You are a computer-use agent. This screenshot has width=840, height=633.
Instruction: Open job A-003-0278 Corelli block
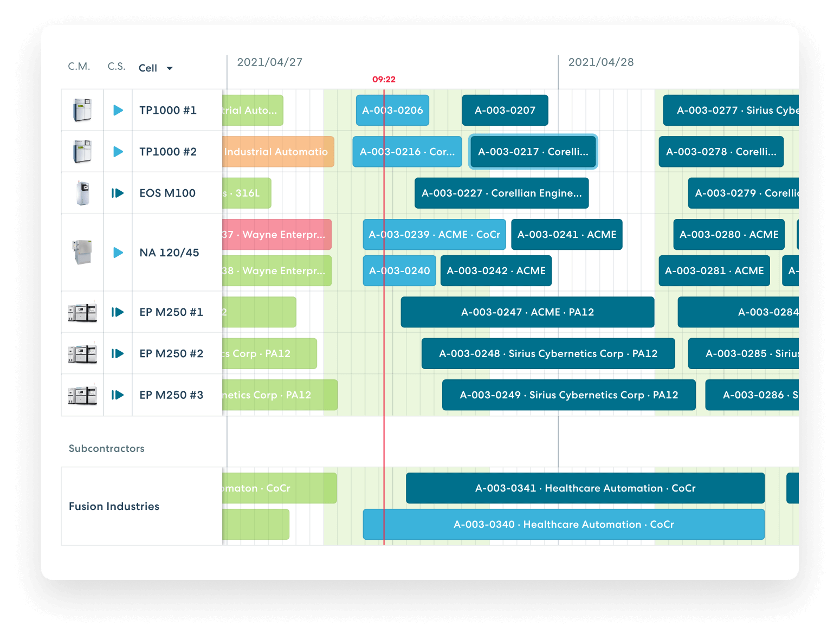pyautogui.click(x=721, y=152)
